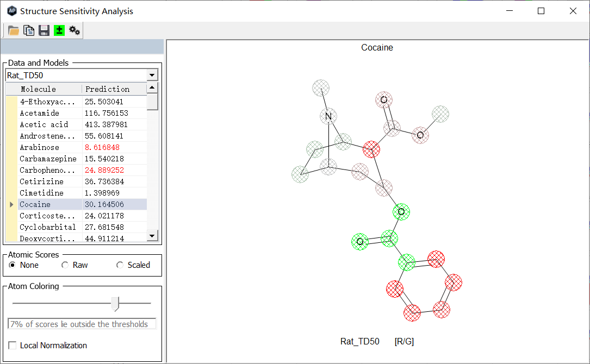The image size is (590, 364).
Task: Minimize the Structure Sensitivity Analysis window
Action: pyautogui.click(x=510, y=11)
